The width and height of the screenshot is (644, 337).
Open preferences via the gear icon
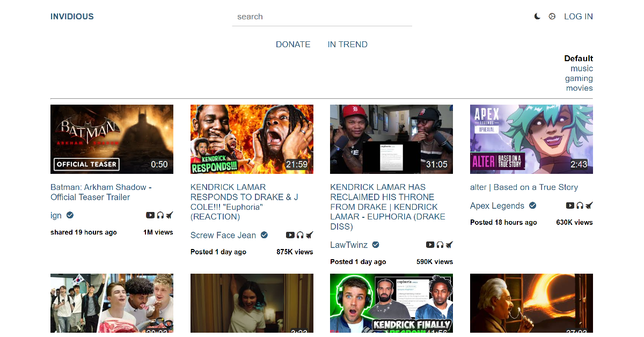(552, 17)
